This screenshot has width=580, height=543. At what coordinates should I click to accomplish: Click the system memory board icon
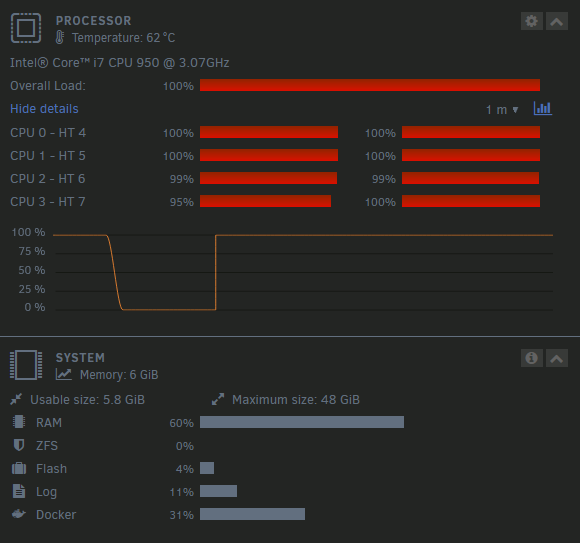click(26, 365)
